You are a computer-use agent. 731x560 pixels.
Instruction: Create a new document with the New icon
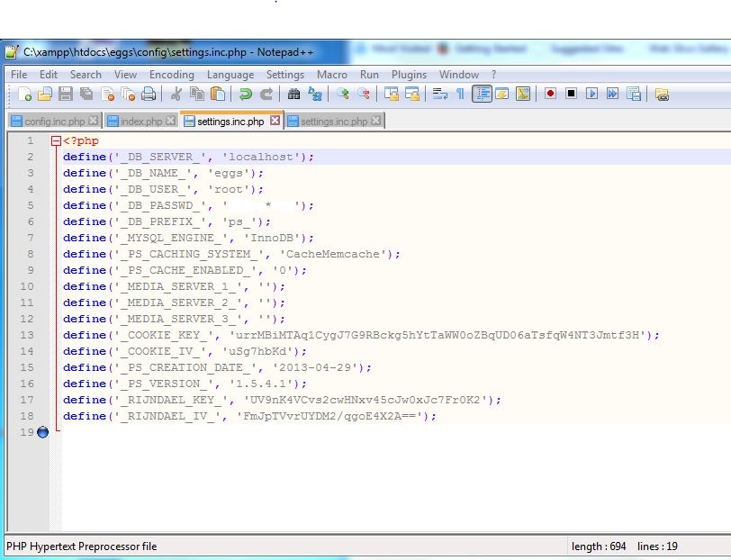pyautogui.click(x=24, y=95)
